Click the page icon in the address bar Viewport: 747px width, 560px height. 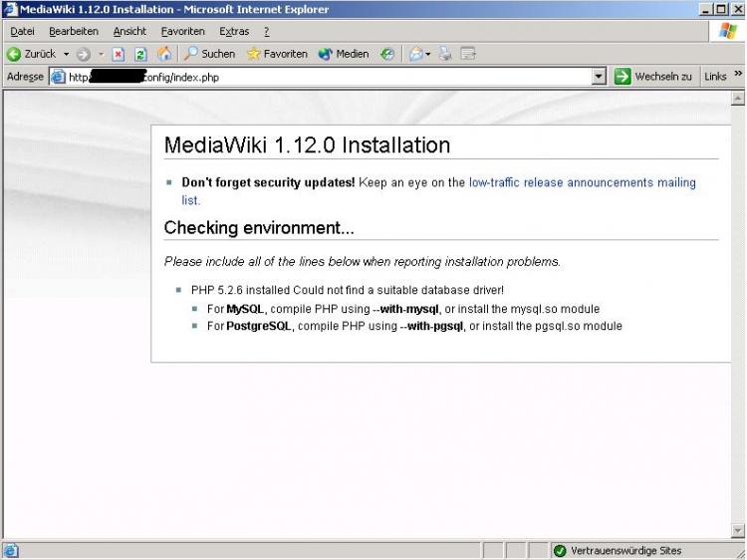(x=58, y=77)
